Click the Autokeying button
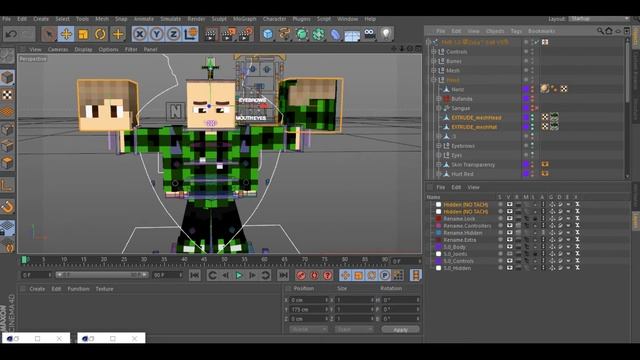The width and height of the screenshot is (640, 360). (x=314, y=276)
